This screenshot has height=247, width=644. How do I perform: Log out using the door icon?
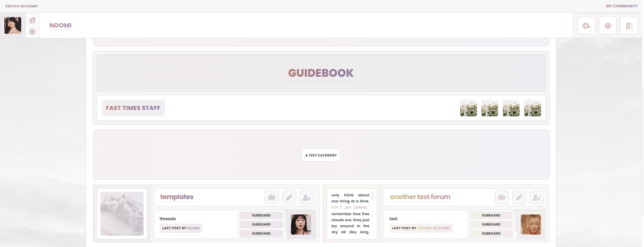click(629, 26)
